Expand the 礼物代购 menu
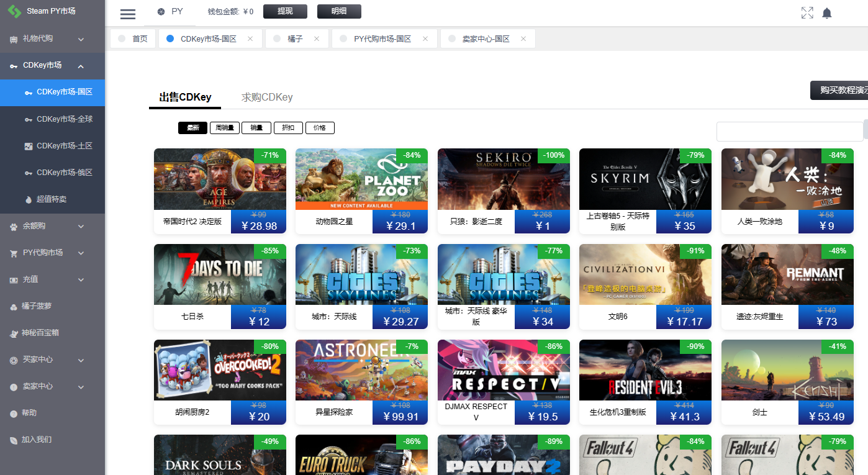 [81, 39]
